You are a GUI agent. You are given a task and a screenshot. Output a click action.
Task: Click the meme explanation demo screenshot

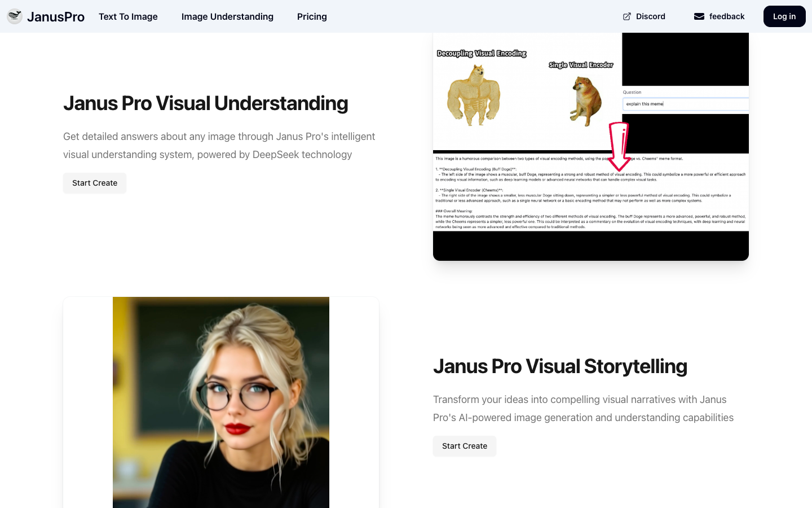coord(591,147)
